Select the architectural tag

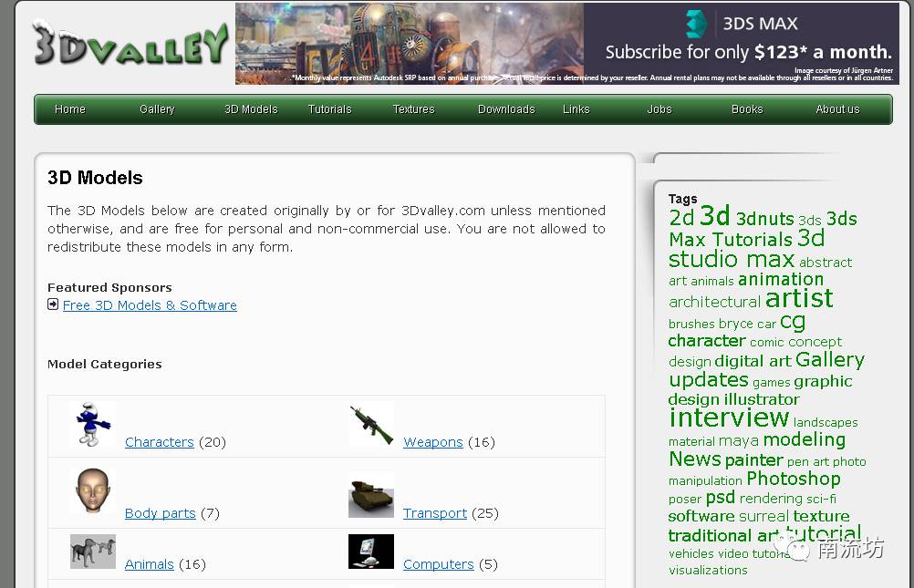point(714,302)
